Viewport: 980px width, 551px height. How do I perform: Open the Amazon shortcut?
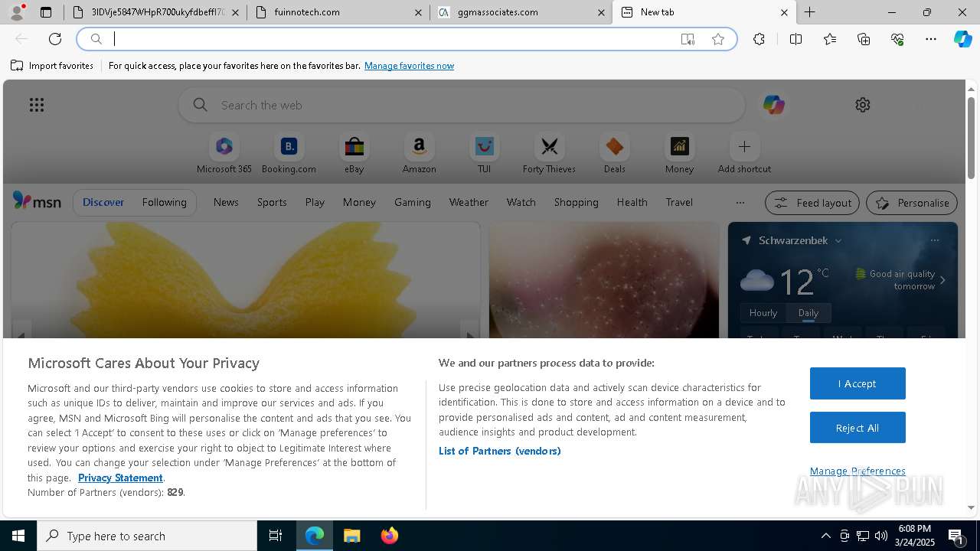(x=419, y=154)
